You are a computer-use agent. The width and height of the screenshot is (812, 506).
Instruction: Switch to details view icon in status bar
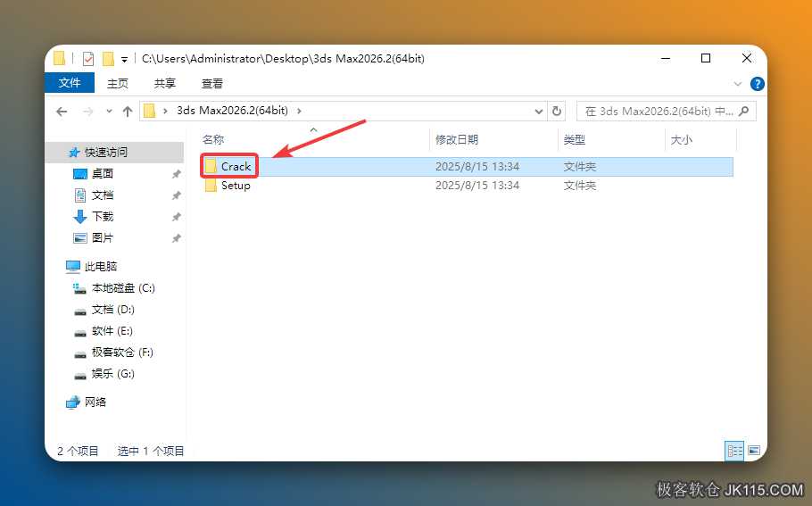pos(734,451)
